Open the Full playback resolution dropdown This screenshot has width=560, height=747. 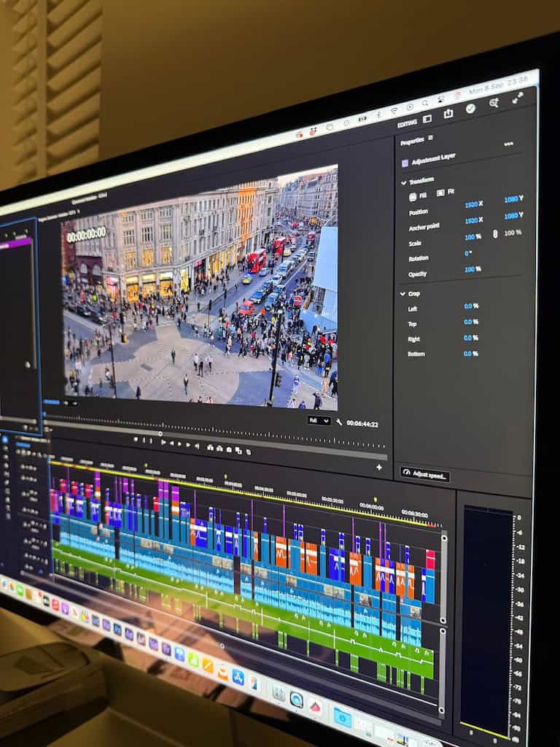(x=319, y=421)
